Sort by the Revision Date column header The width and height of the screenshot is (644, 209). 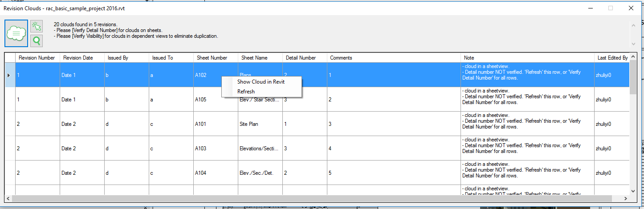pyautogui.click(x=82, y=58)
